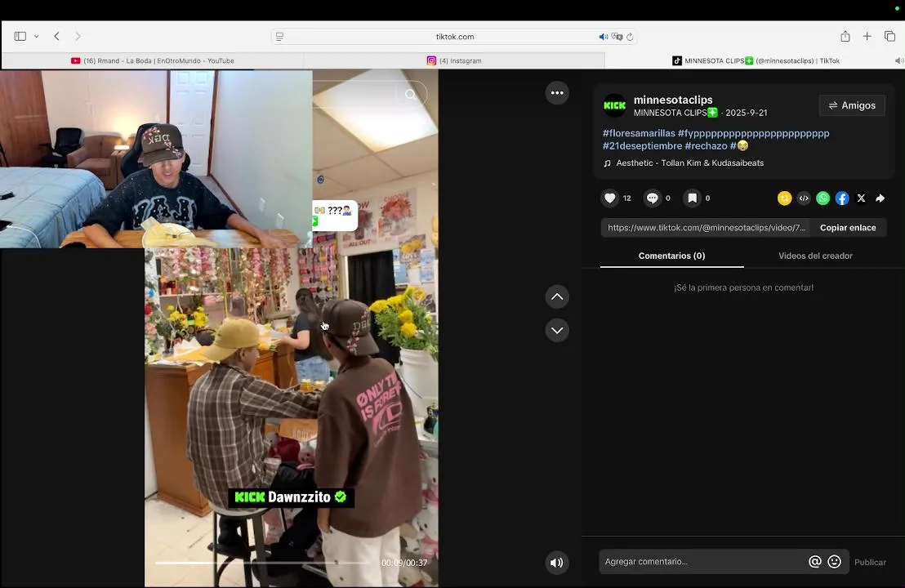
Task: Toggle the Safari sidebar
Action: [x=20, y=37]
